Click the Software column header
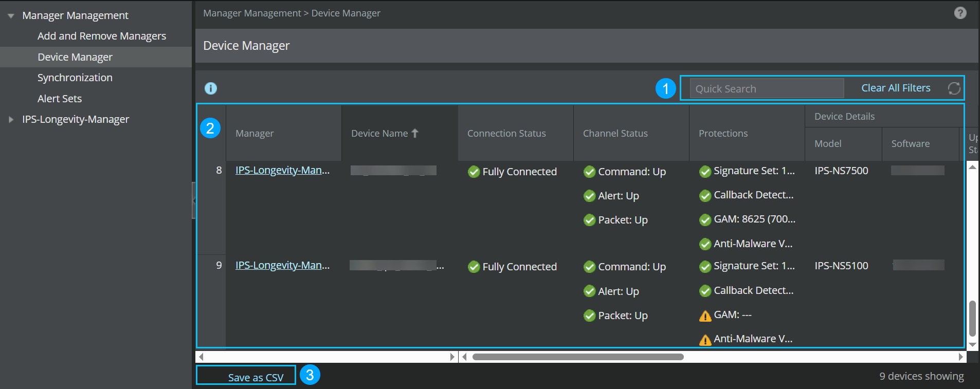Image resolution: width=980 pixels, height=389 pixels. pos(920,144)
